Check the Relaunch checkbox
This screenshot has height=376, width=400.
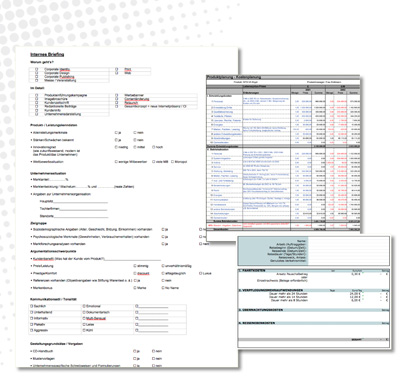tap(117, 103)
